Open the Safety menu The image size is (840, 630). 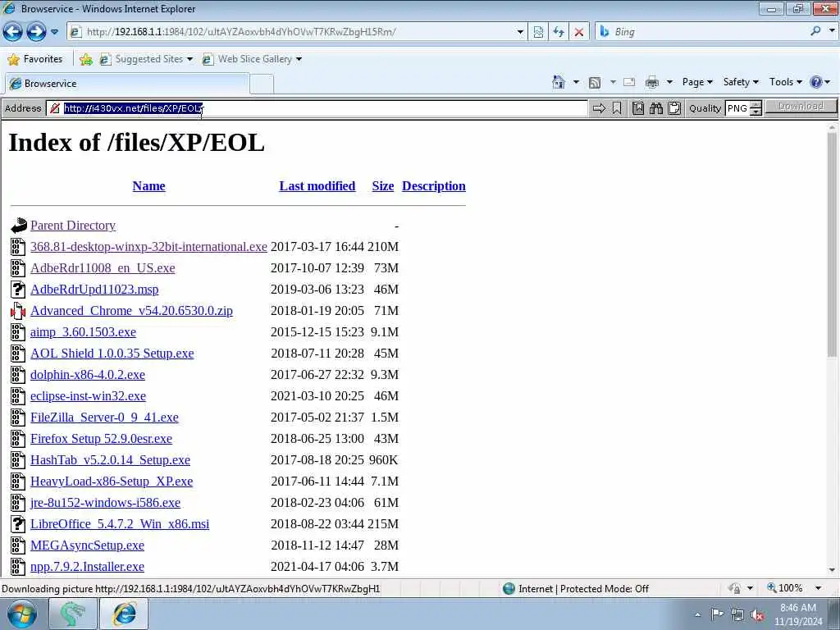tap(741, 82)
